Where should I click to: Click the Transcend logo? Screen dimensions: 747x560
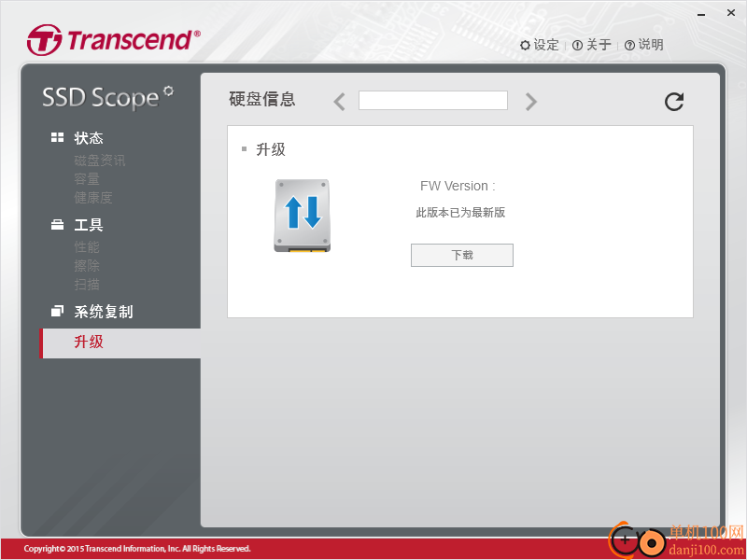coord(114,40)
